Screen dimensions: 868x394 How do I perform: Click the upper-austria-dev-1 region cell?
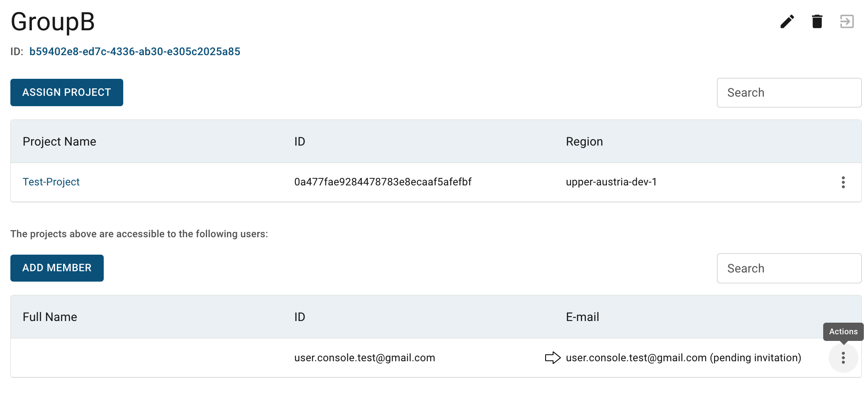611,182
